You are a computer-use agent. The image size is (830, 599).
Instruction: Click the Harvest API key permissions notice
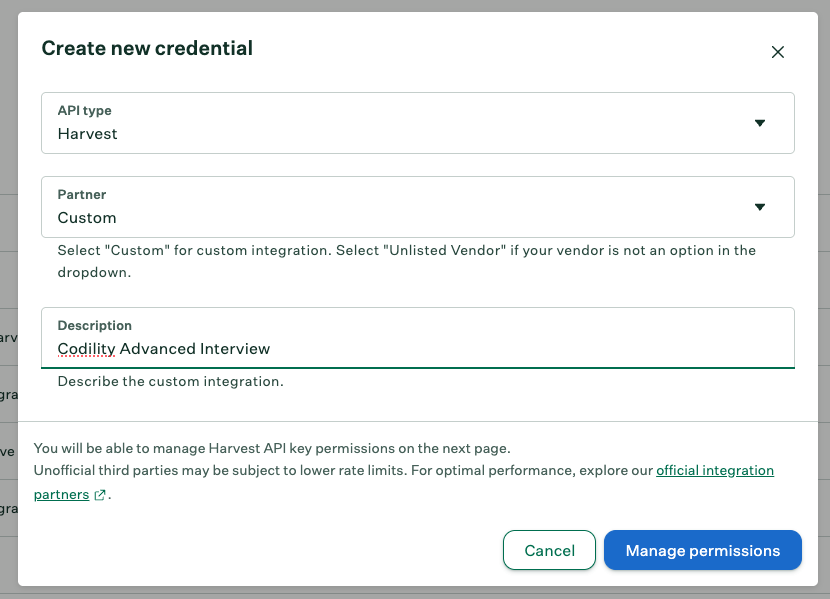click(x=272, y=449)
